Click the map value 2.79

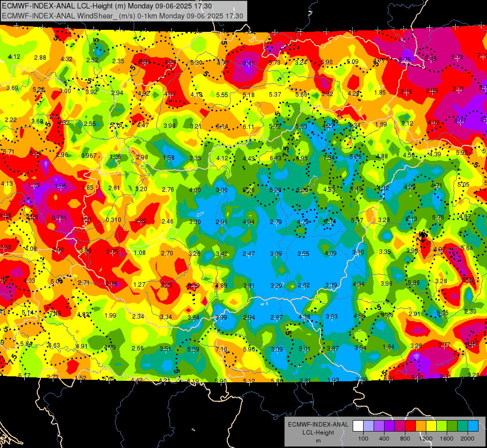(276, 222)
